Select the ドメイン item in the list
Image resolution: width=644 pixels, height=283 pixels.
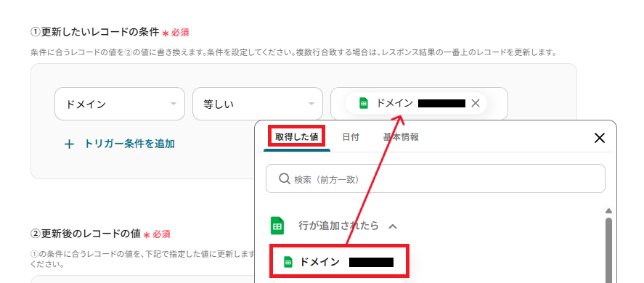point(339,262)
